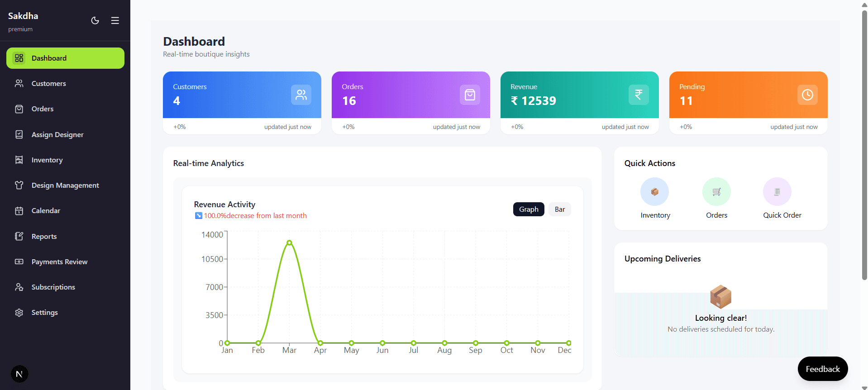The width and height of the screenshot is (868, 390).
Task: Click the Quick Order label
Action: [x=782, y=215]
